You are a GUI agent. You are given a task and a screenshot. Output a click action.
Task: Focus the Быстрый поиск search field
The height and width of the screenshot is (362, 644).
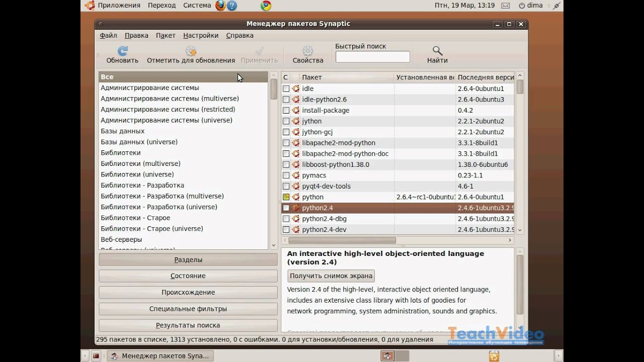[373, 57]
